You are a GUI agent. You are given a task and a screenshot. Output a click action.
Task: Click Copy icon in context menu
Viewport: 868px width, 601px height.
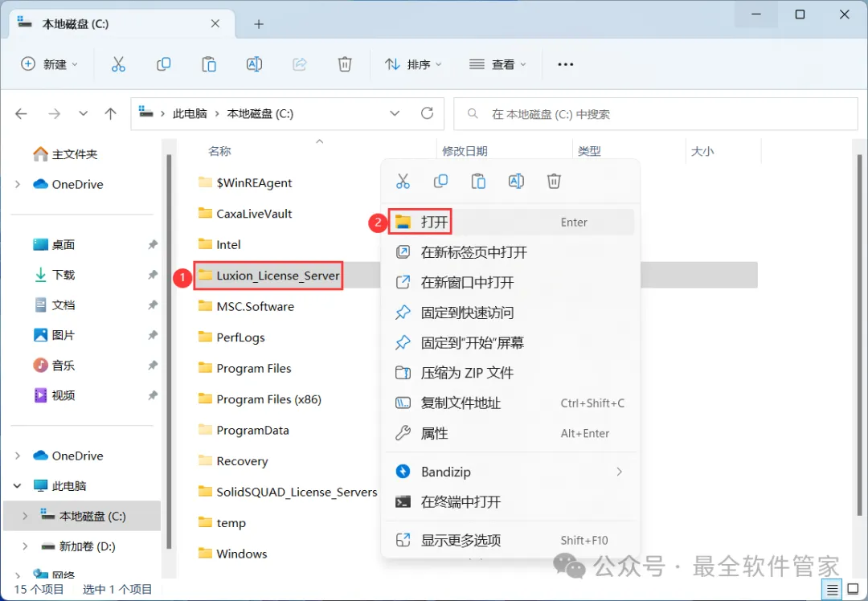[x=440, y=181]
